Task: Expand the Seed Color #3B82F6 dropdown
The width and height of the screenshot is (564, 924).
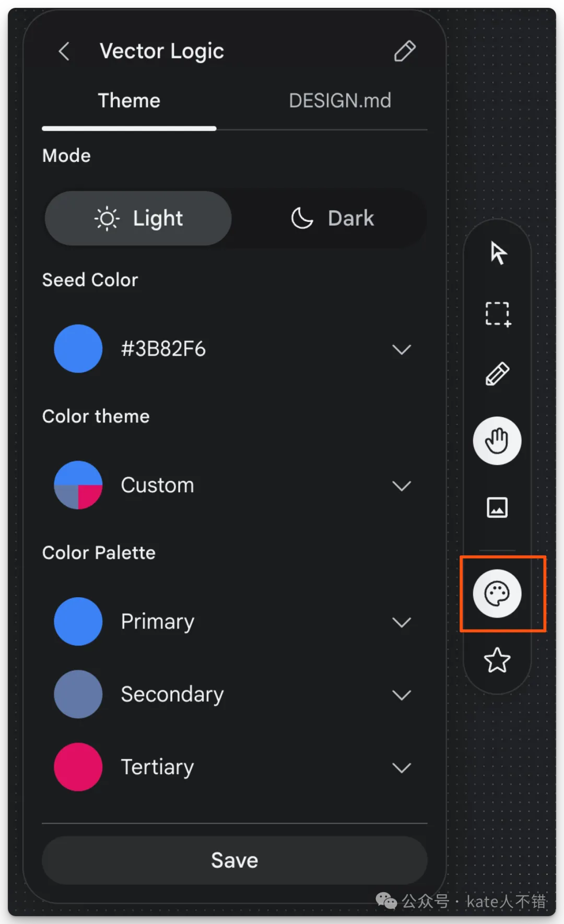Action: click(x=402, y=349)
